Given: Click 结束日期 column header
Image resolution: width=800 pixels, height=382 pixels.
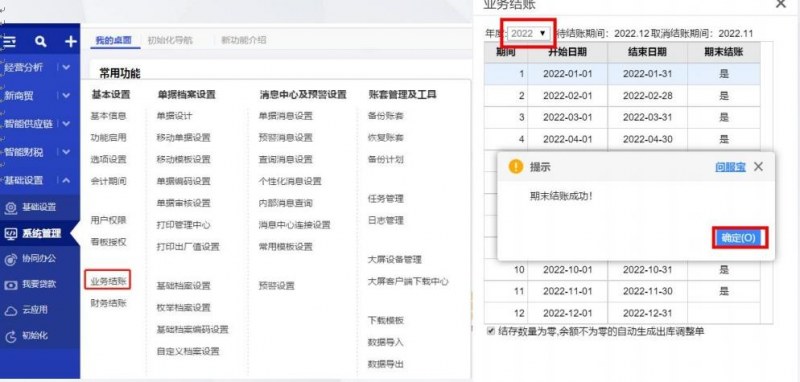Looking at the screenshot, I should 647,52.
